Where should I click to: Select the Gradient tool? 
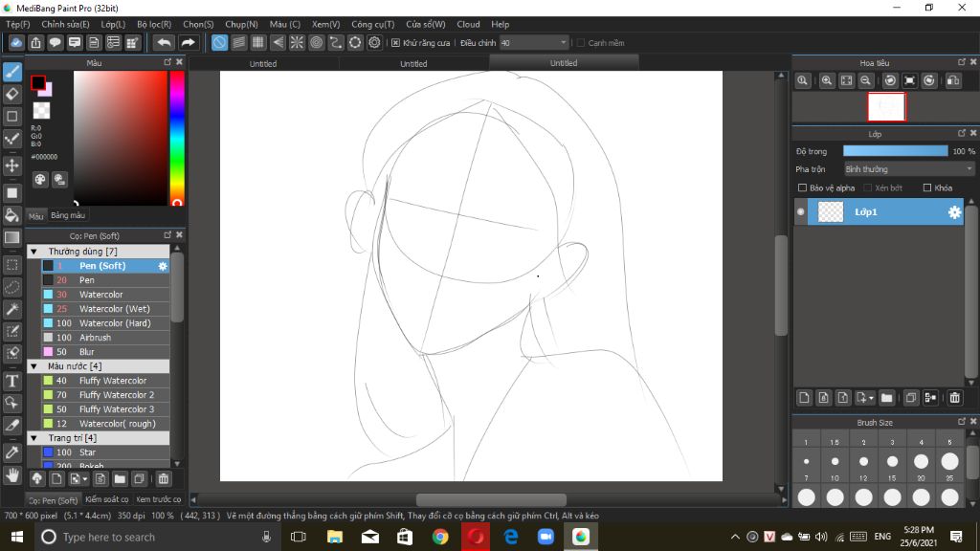coord(11,237)
